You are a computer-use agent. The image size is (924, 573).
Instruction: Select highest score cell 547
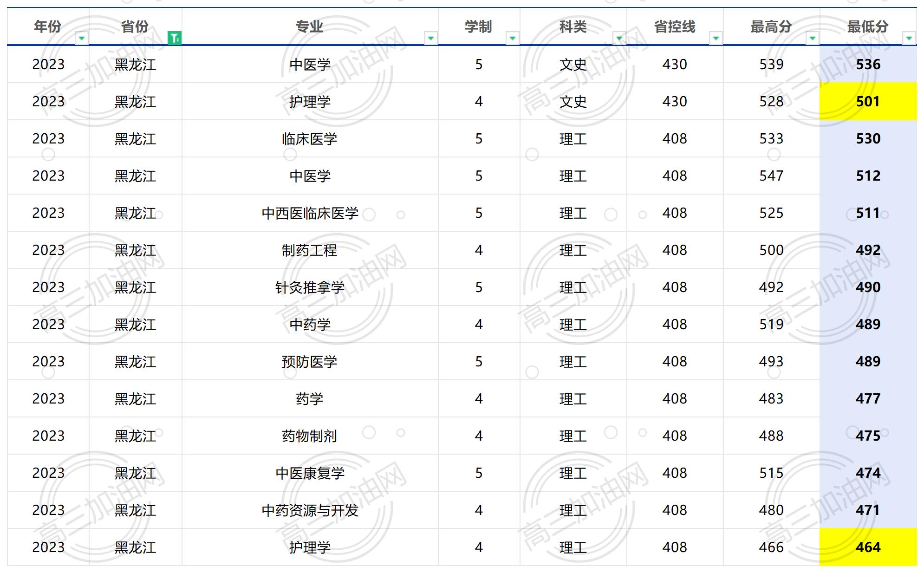pyautogui.click(x=772, y=176)
